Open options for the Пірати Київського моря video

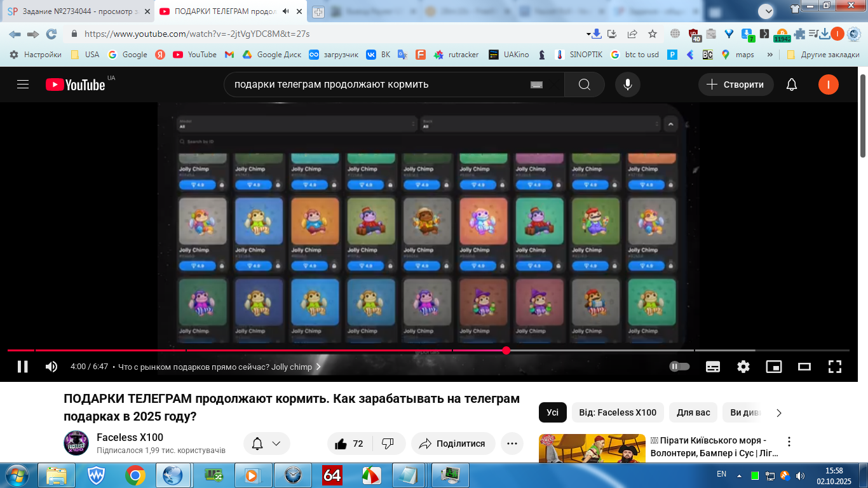pos(789,442)
